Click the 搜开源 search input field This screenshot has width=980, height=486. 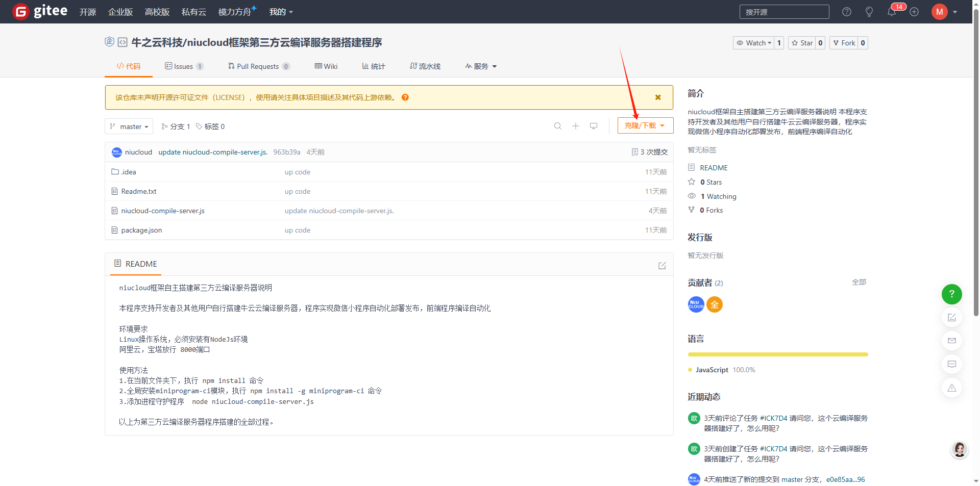point(784,12)
